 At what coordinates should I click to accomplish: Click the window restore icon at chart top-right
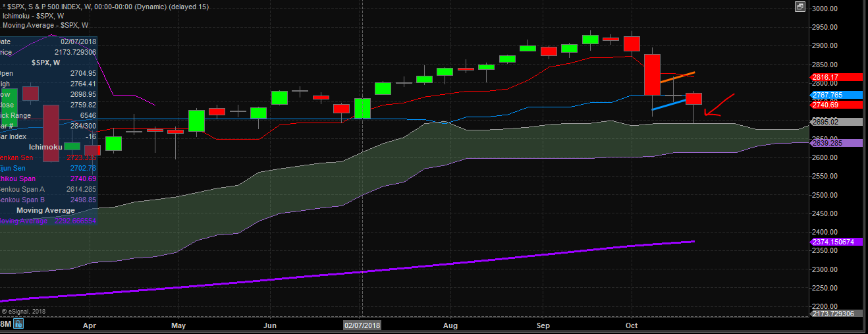[800, 7]
